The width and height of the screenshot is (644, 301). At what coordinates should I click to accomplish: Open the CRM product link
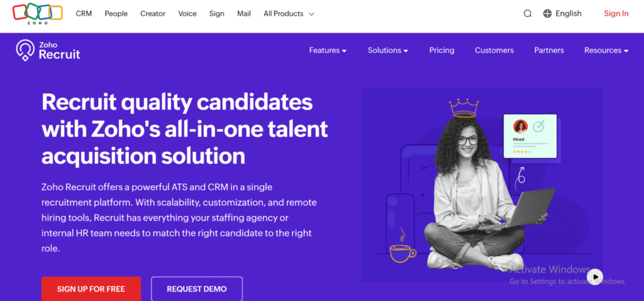pyautogui.click(x=84, y=14)
